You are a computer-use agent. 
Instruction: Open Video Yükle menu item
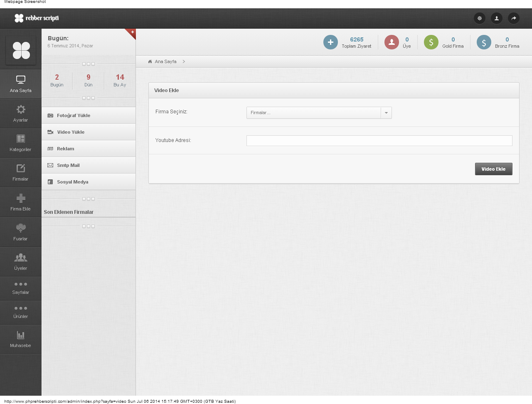click(x=89, y=132)
